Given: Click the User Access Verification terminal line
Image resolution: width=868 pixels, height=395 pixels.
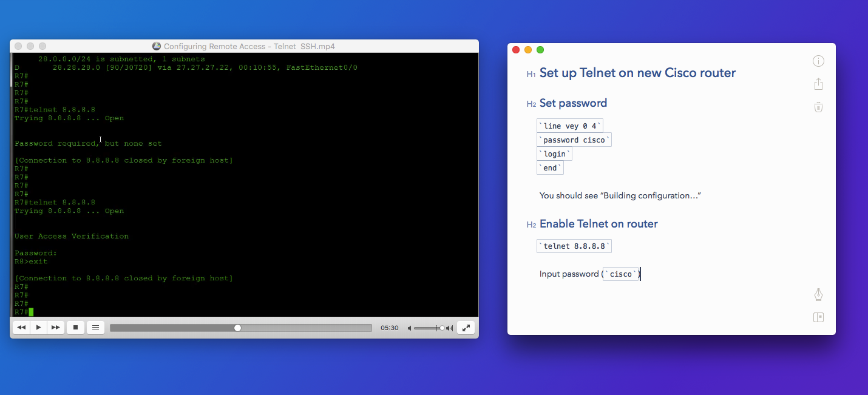Looking at the screenshot, I should tap(72, 236).
